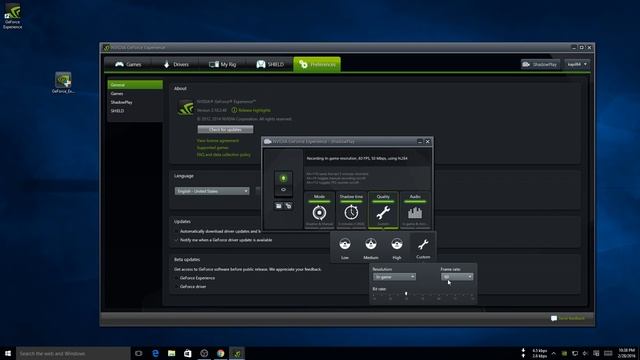The width and height of the screenshot is (640, 360).
Task: Click the Shadow time clock icon
Action: [351, 213]
